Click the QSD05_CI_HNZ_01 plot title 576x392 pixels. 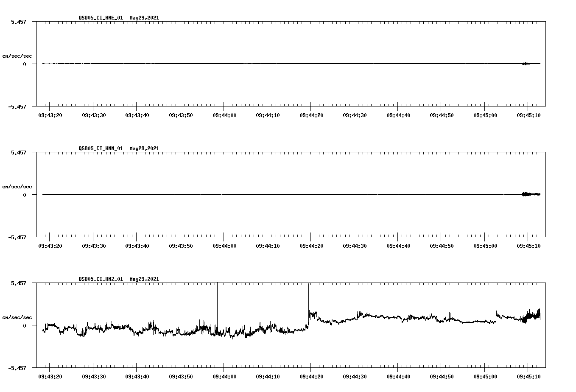coord(101,279)
